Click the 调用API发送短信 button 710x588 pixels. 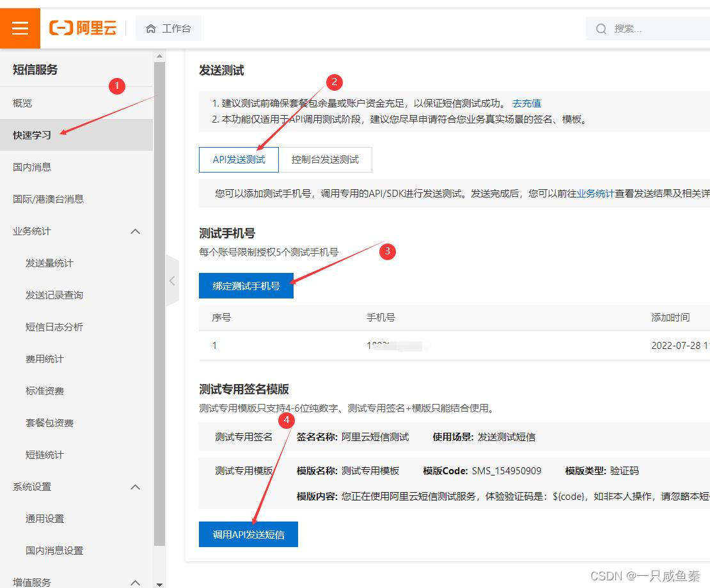[248, 534]
